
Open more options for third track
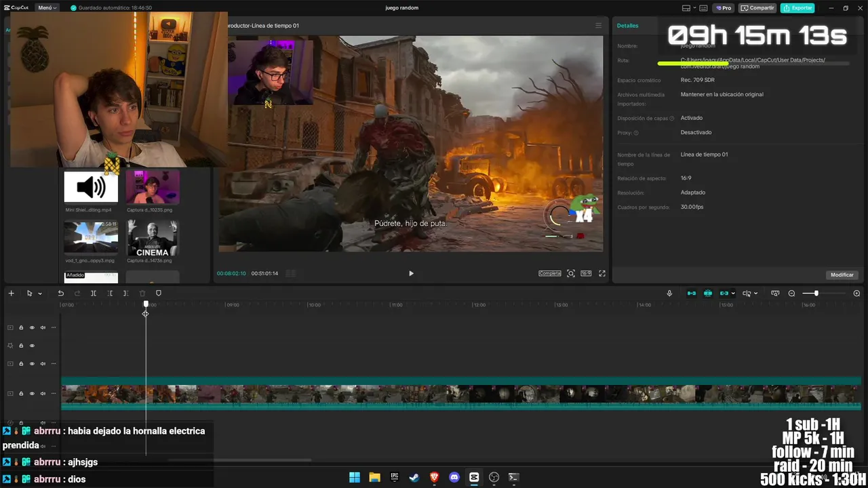(x=54, y=364)
